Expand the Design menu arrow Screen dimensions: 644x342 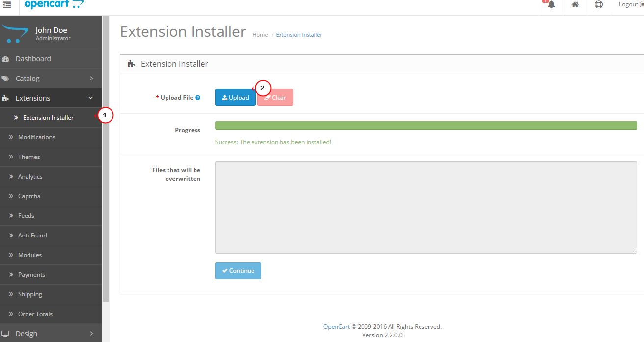coord(91,334)
